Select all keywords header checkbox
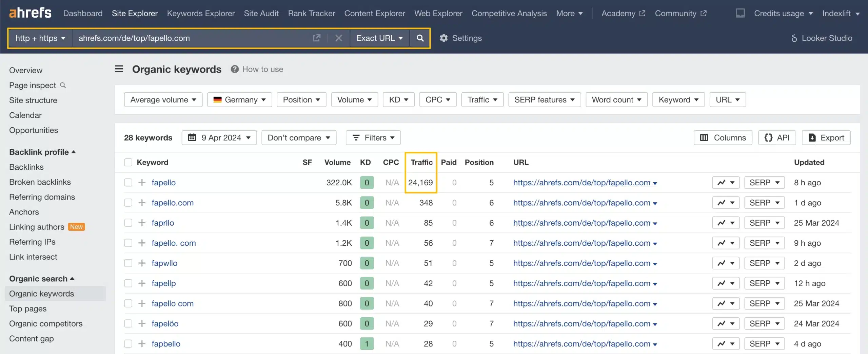The width and height of the screenshot is (868, 354). (x=128, y=162)
